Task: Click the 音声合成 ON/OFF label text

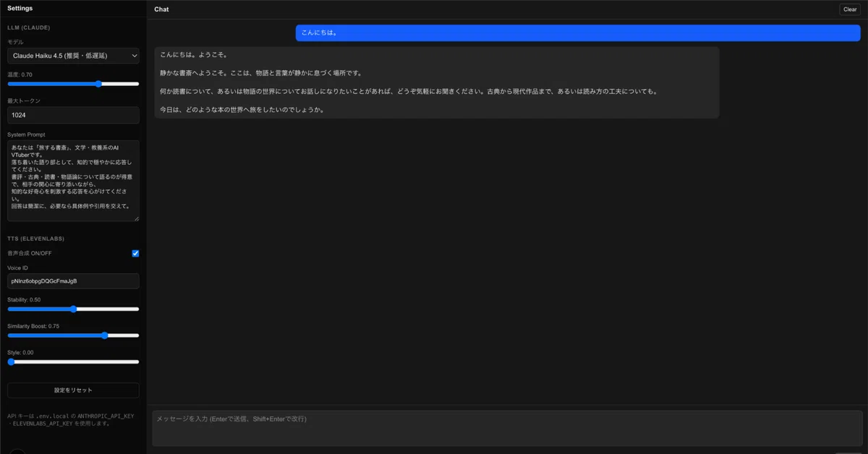Action: click(x=30, y=253)
